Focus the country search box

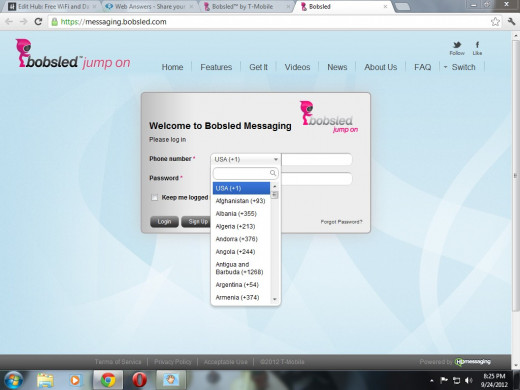coord(245,173)
